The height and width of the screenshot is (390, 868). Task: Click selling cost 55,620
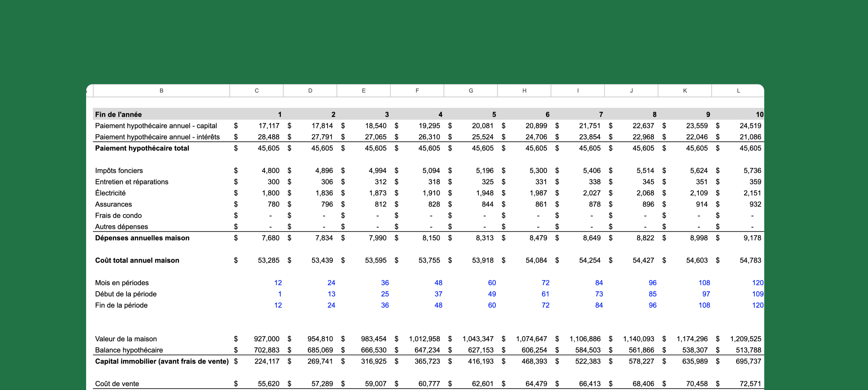point(269,384)
